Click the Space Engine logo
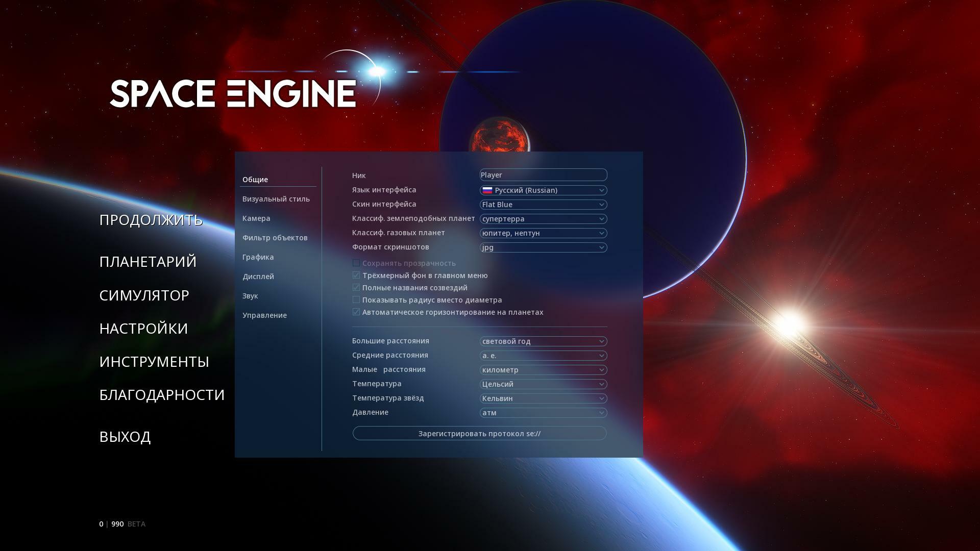This screenshot has width=980, height=551. coord(233,93)
